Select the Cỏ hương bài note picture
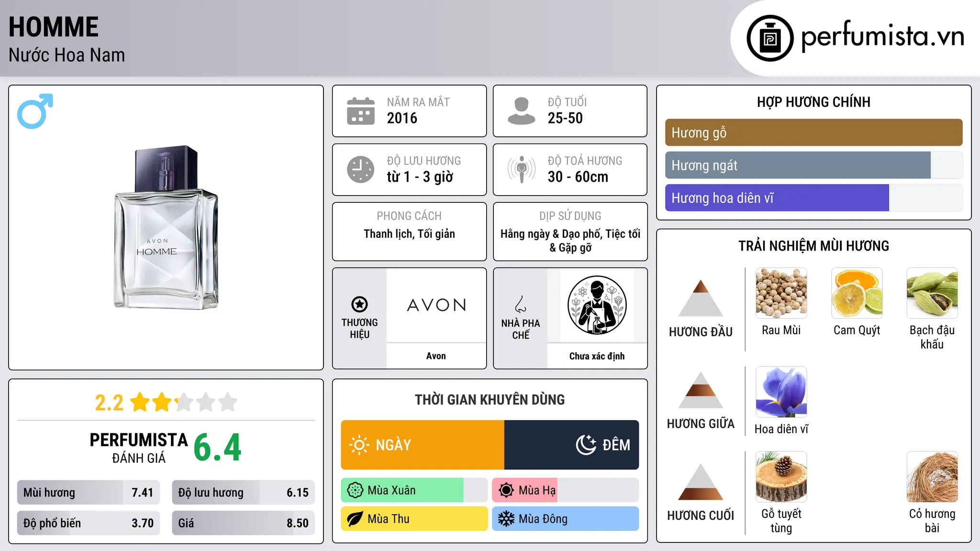The image size is (980, 551). [932, 477]
